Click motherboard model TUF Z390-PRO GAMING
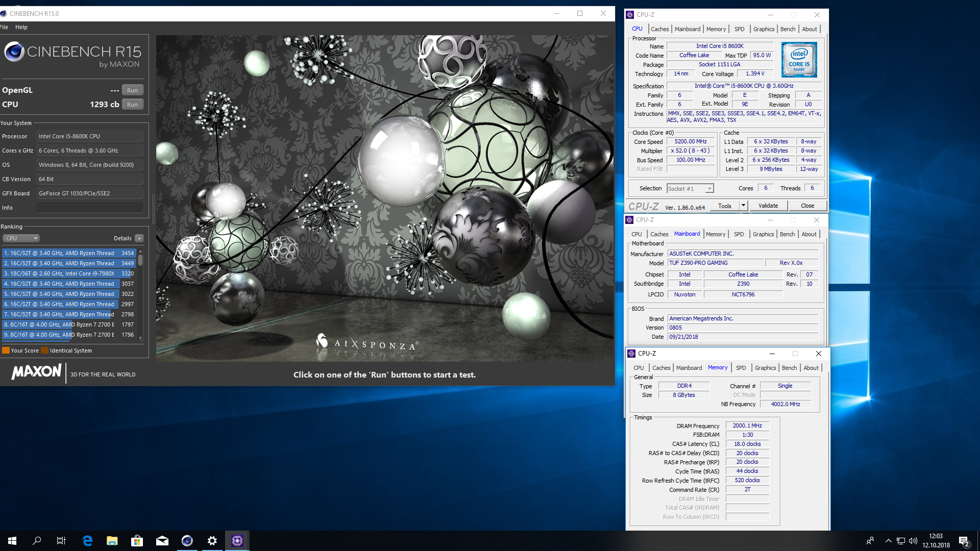This screenshot has height=551, width=980. (x=716, y=263)
